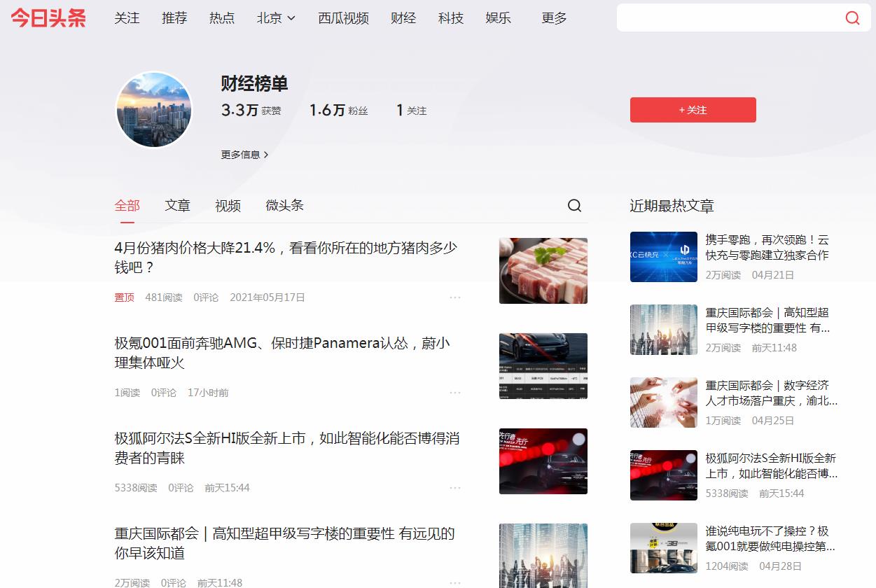The width and height of the screenshot is (876, 588).
Task: Click the 1 关注 following count
Action: tap(412, 110)
